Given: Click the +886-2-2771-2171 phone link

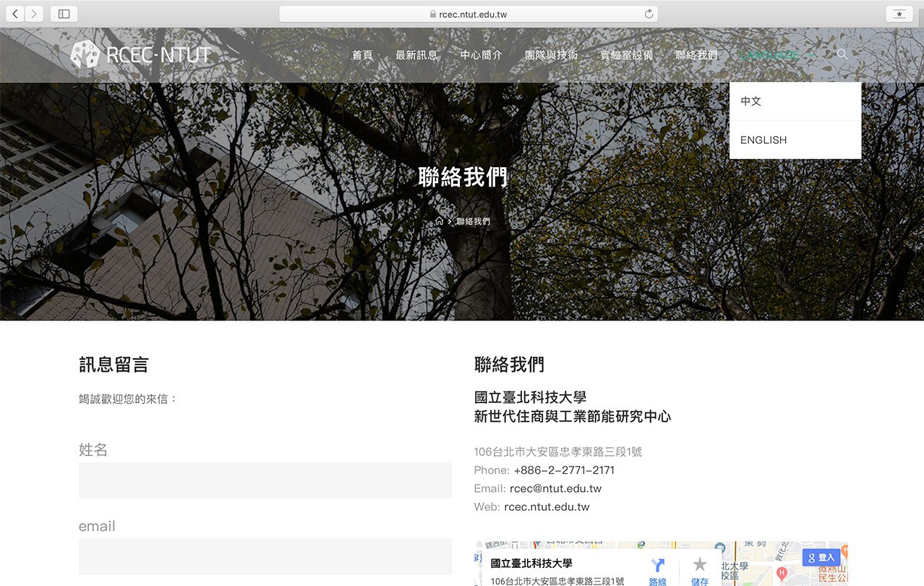Looking at the screenshot, I should [x=564, y=470].
